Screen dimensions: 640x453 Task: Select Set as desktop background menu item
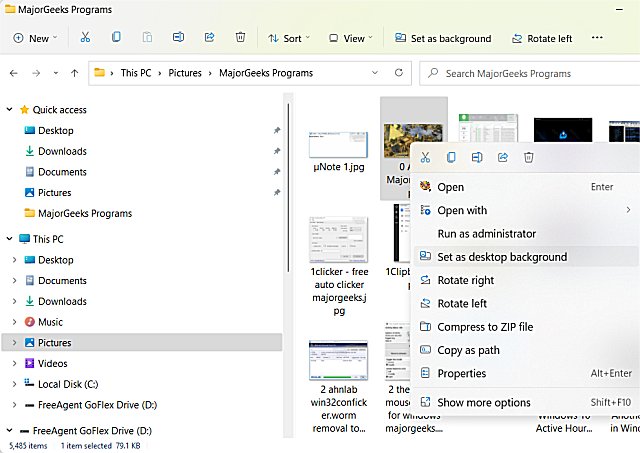pos(502,257)
